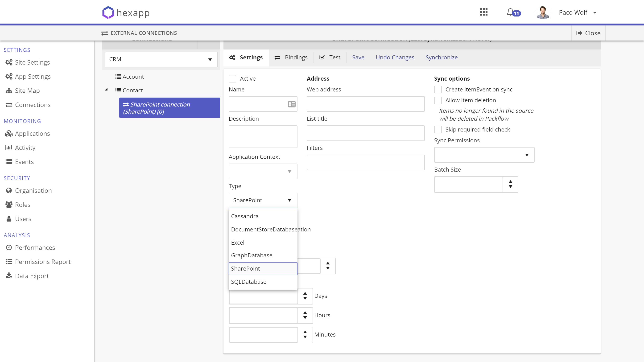Click the Synchronize link

pyautogui.click(x=442, y=57)
